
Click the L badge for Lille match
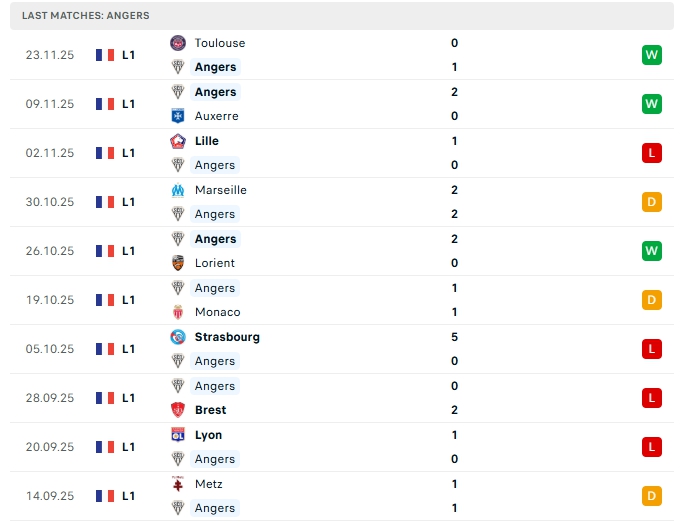click(x=652, y=153)
